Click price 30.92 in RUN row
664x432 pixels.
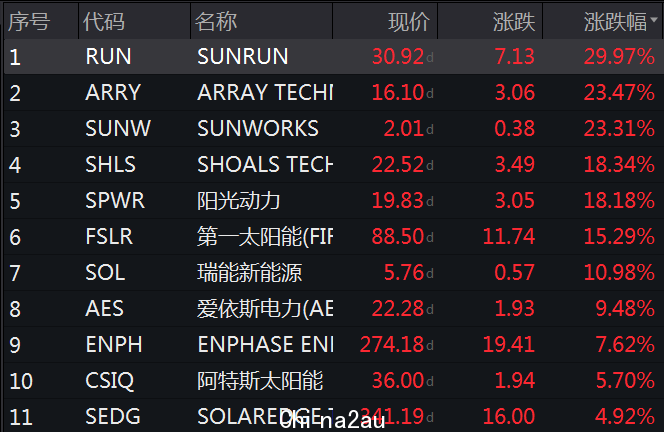pyautogui.click(x=398, y=56)
